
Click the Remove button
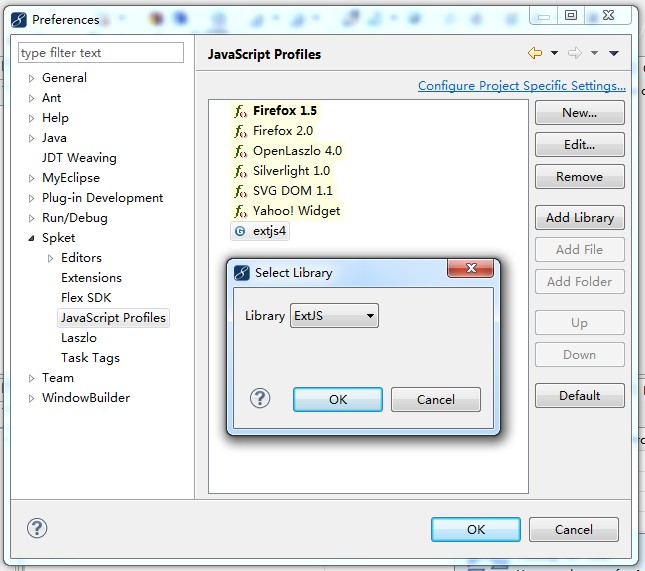580,177
